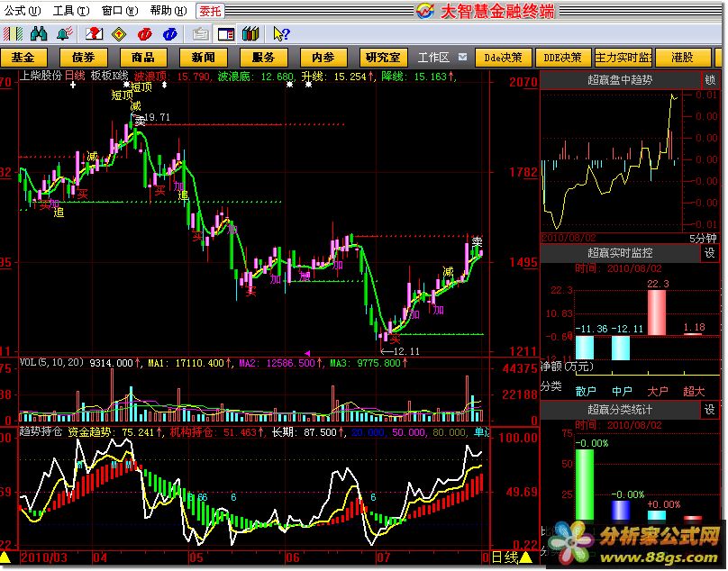Image resolution: width=728 pixels, height=571 pixels.
Task: Switch to the 内参 tab
Action: point(323,58)
